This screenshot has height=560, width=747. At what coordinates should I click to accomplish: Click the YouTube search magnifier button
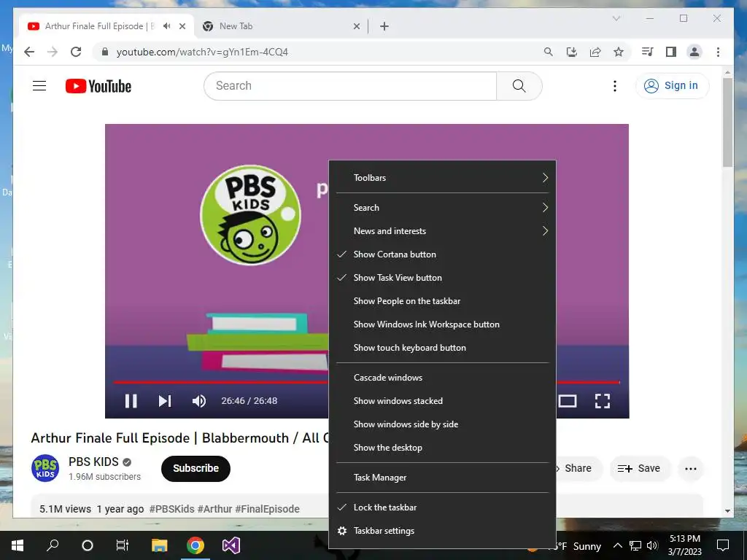(519, 86)
